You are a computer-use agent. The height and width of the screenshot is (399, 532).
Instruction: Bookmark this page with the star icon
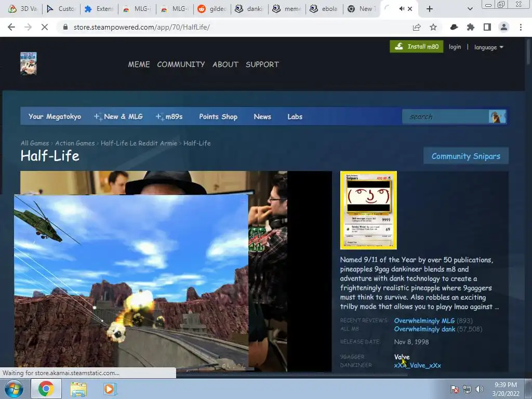point(433,27)
